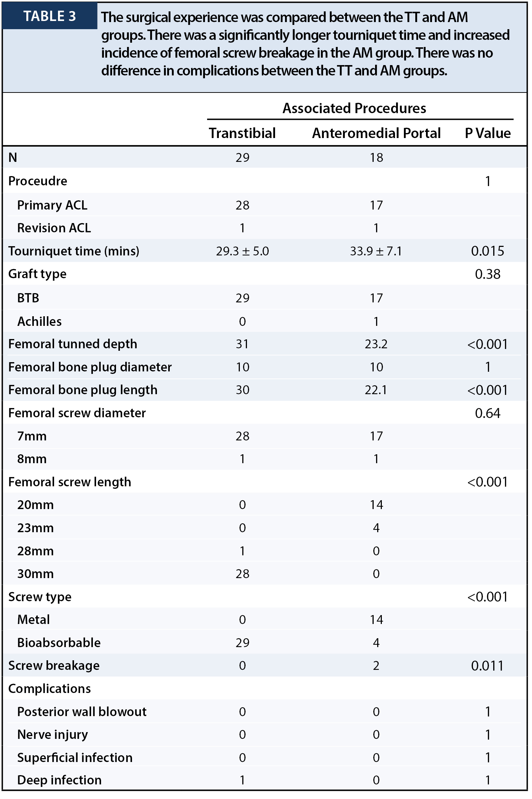Click the 0.011 screw breakage P value
This screenshot has width=532, height=799.
(x=488, y=666)
